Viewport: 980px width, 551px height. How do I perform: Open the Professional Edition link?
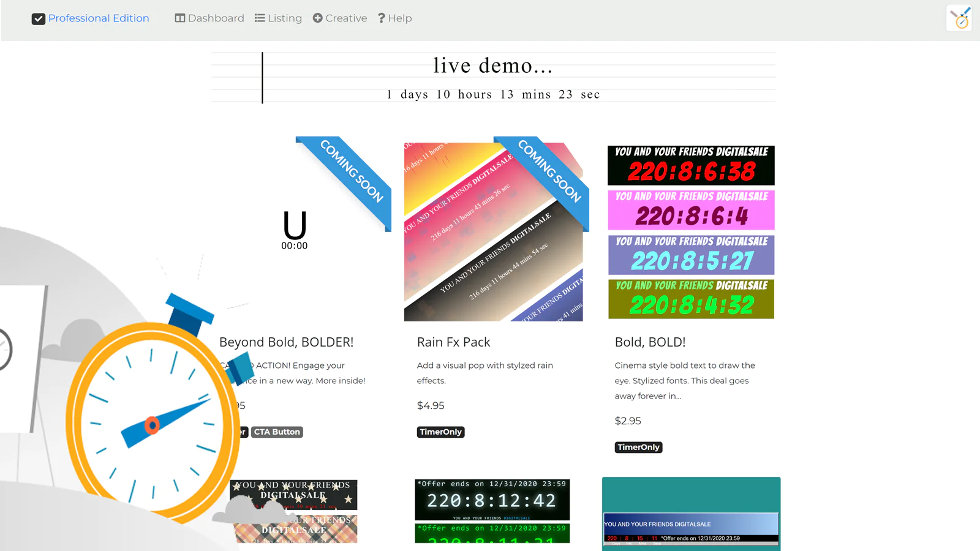click(x=99, y=18)
